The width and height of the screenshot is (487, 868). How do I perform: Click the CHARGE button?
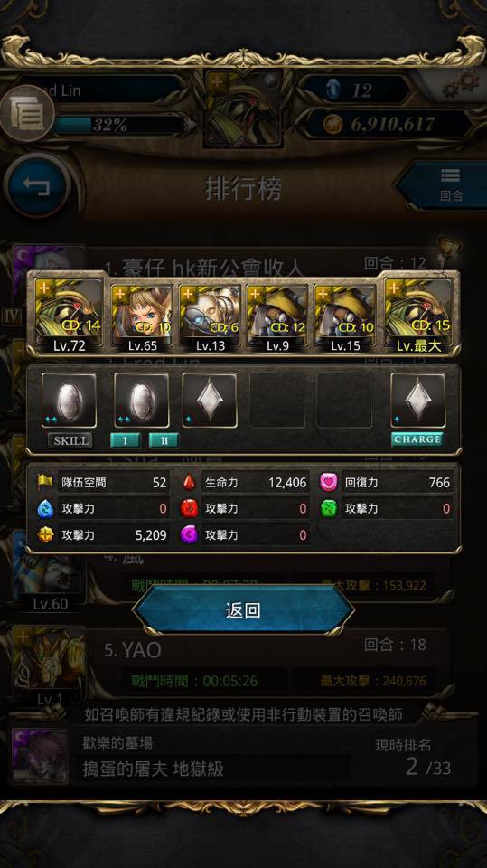coord(417,439)
